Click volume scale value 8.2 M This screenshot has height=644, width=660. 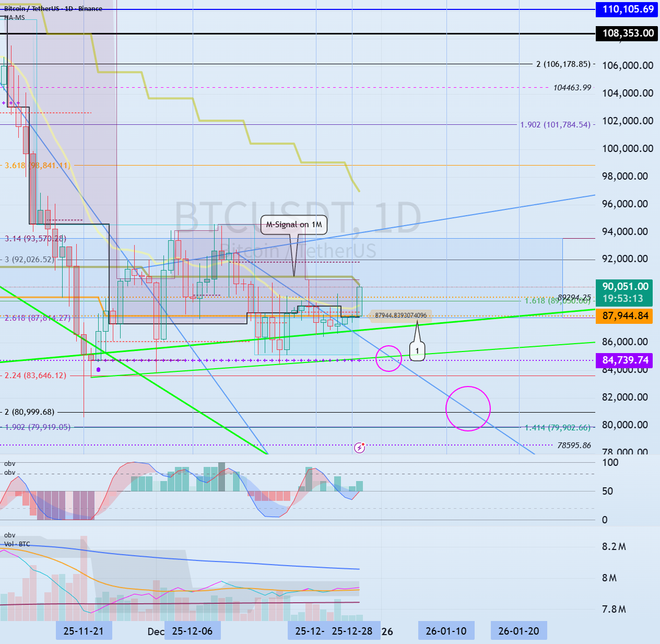[x=614, y=547]
